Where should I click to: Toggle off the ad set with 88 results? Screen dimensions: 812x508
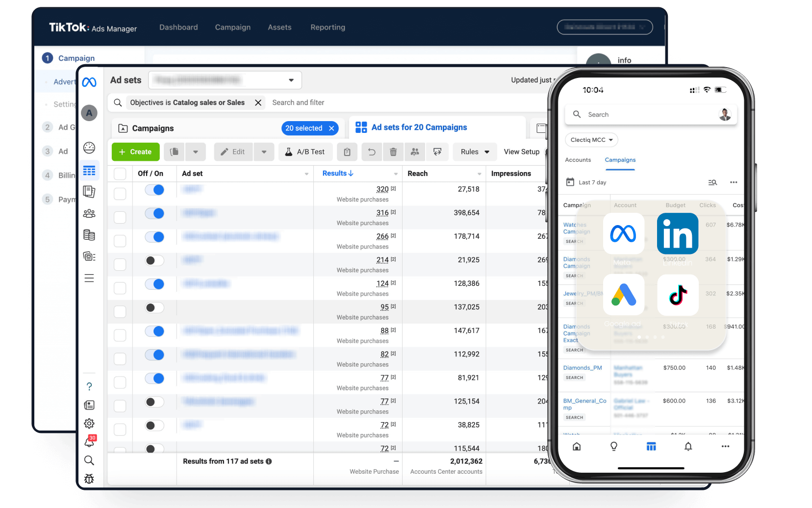point(154,331)
